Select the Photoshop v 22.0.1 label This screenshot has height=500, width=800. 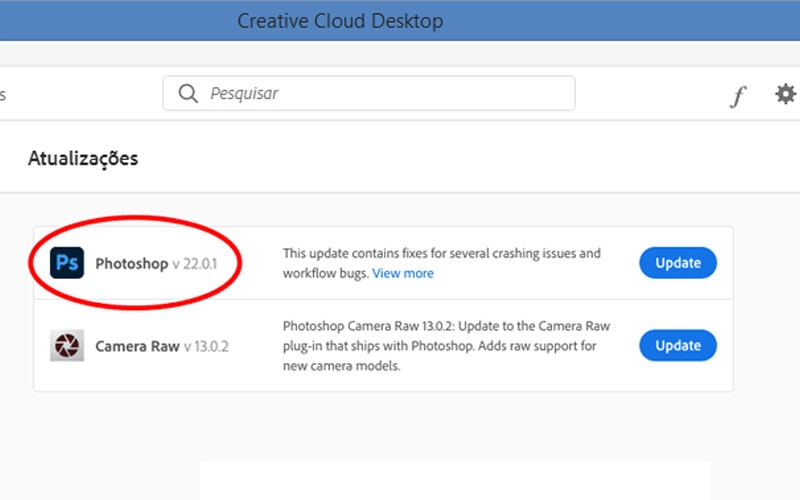(x=156, y=264)
